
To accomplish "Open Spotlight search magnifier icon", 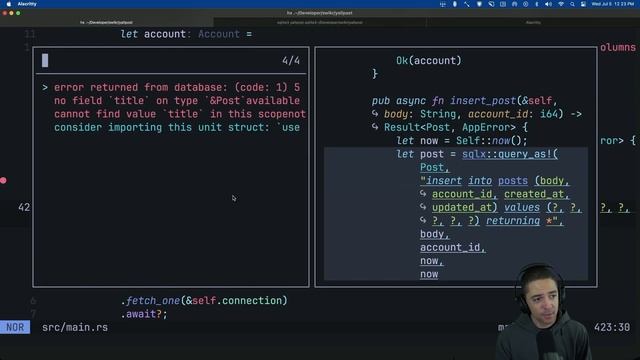I will [x=572, y=4].
